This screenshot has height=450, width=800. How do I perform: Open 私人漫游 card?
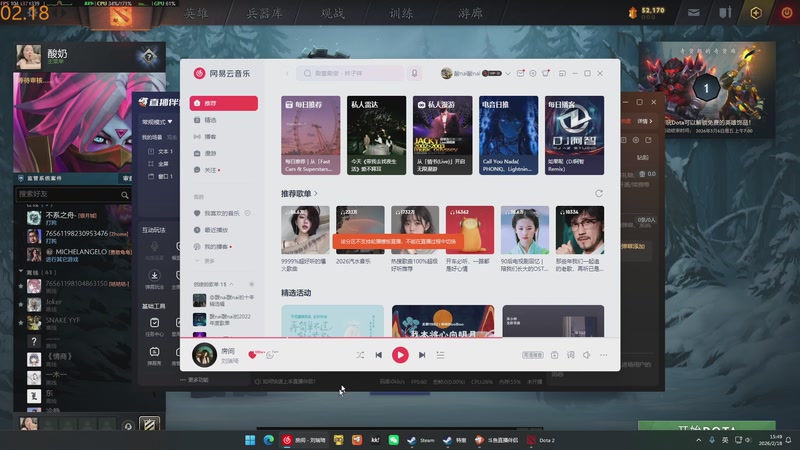tap(442, 135)
